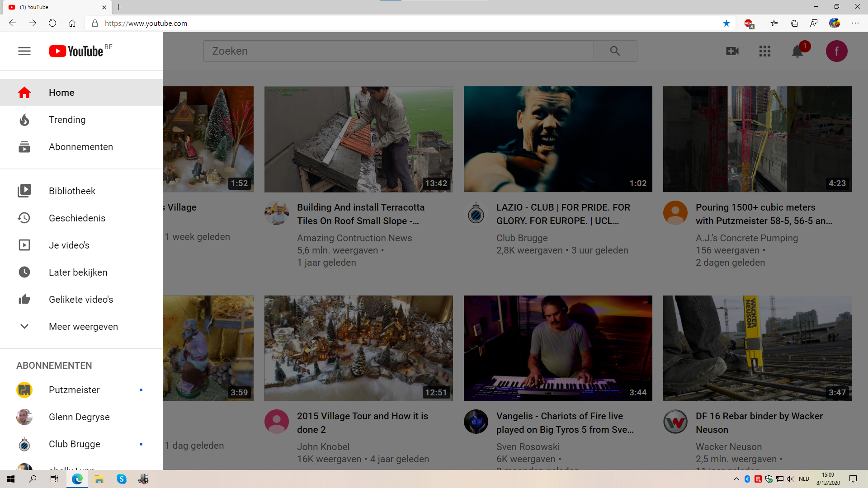Click the Zoeken search field

click(x=398, y=51)
